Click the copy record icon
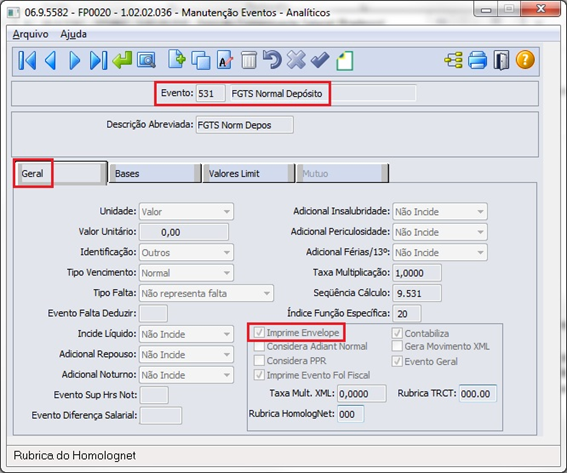567x473 pixels. pyautogui.click(x=201, y=60)
